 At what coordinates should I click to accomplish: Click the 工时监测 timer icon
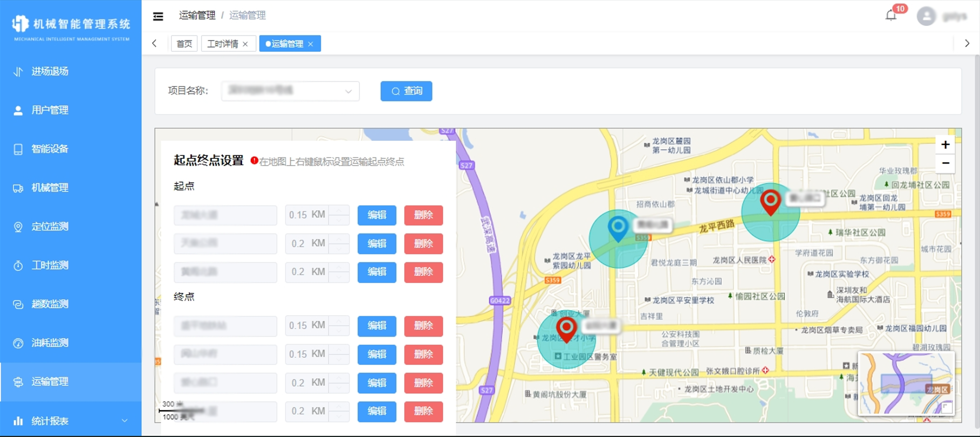click(18, 265)
